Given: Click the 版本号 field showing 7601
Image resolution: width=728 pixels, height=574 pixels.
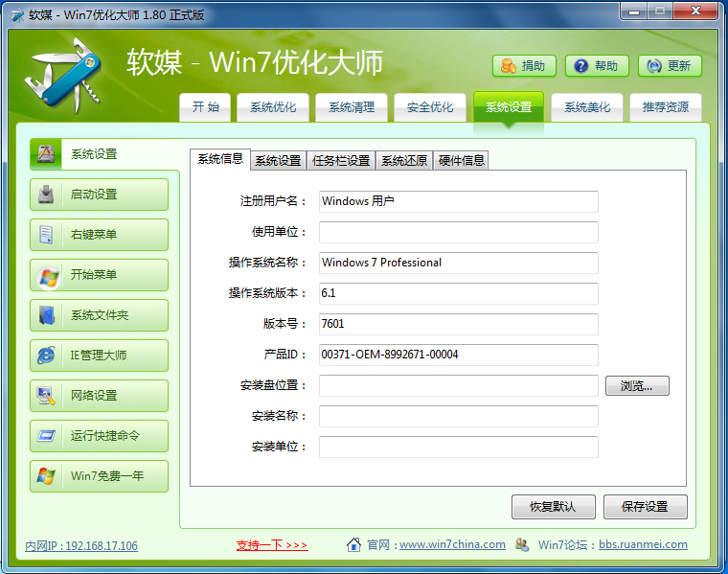Looking at the screenshot, I should pos(458,324).
